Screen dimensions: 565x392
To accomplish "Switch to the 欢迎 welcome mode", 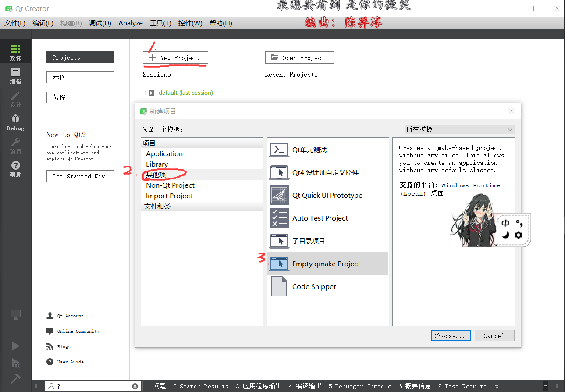I will pos(16,52).
